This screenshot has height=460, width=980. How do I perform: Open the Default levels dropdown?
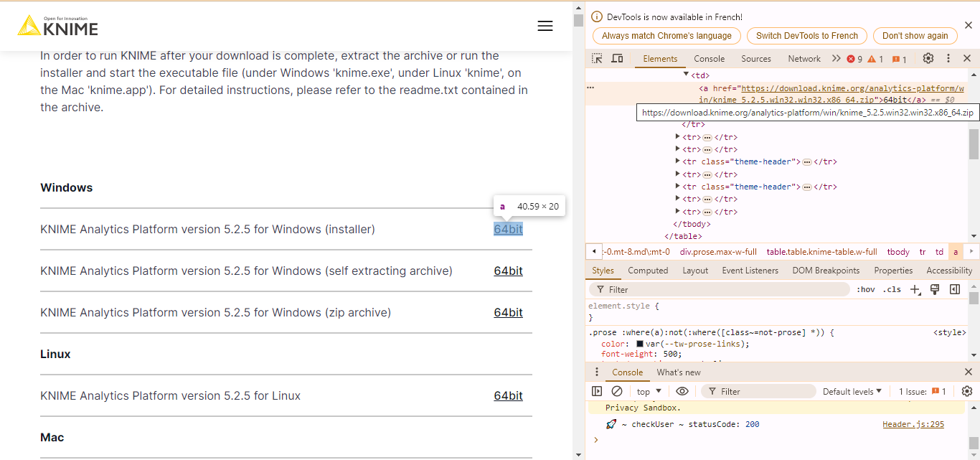[852, 391]
